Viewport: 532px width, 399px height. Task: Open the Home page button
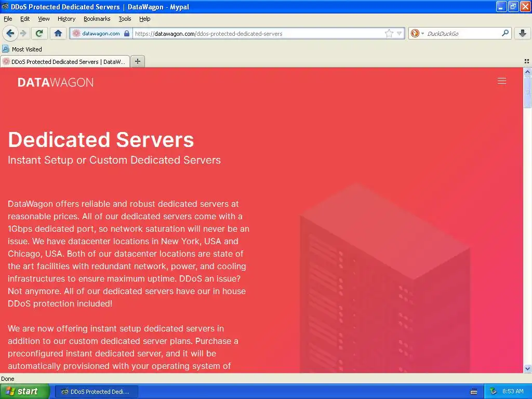[58, 33]
